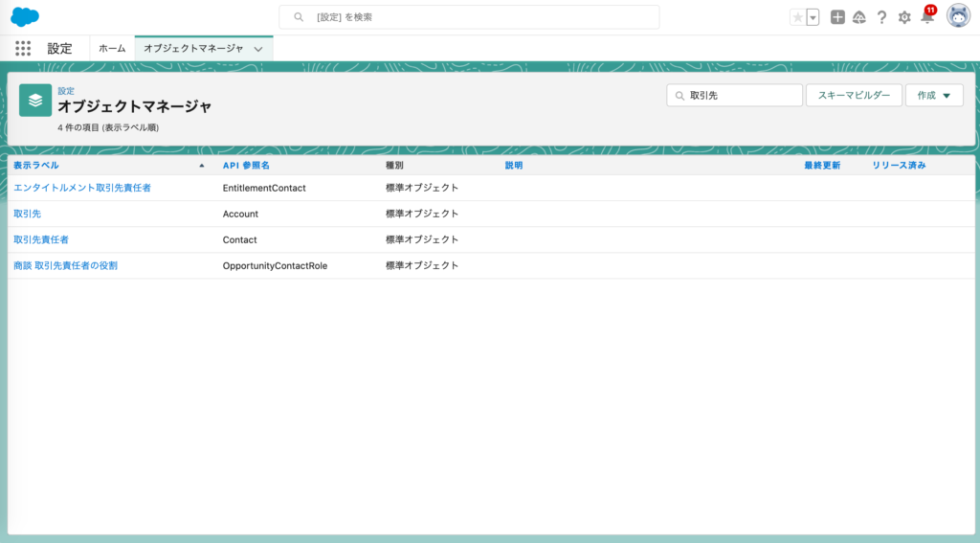980x543 pixels.
Task: Expand the オブジェクトマネージャ tab chevron
Action: click(258, 49)
